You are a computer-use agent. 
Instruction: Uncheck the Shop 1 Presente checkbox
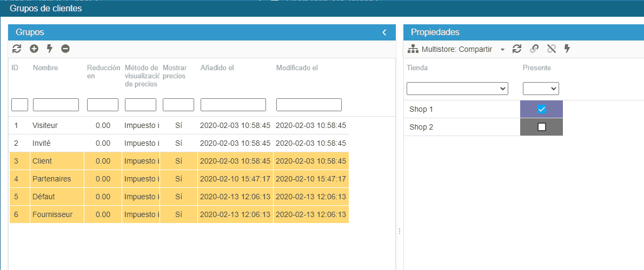541,109
